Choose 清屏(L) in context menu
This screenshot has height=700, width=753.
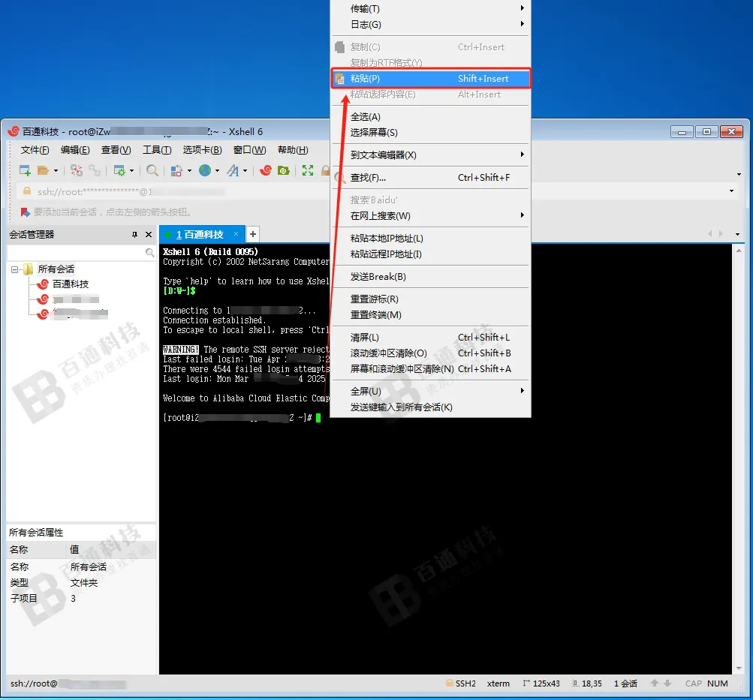coord(431,338)
